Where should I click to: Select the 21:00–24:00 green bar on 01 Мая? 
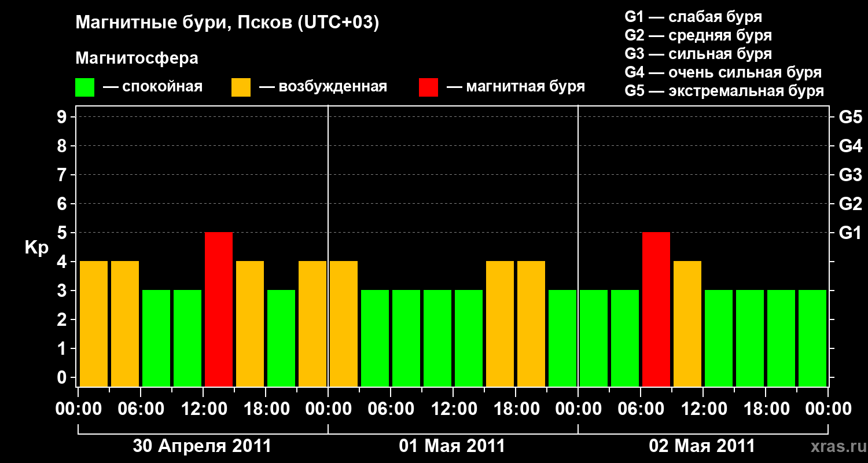point(562,338)
